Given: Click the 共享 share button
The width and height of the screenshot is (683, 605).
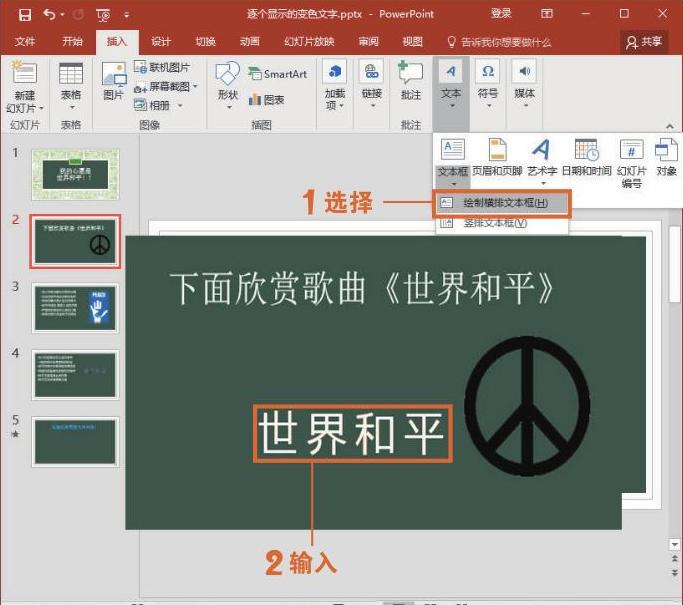Looking at the screenshot, I should tap(644, 42).
